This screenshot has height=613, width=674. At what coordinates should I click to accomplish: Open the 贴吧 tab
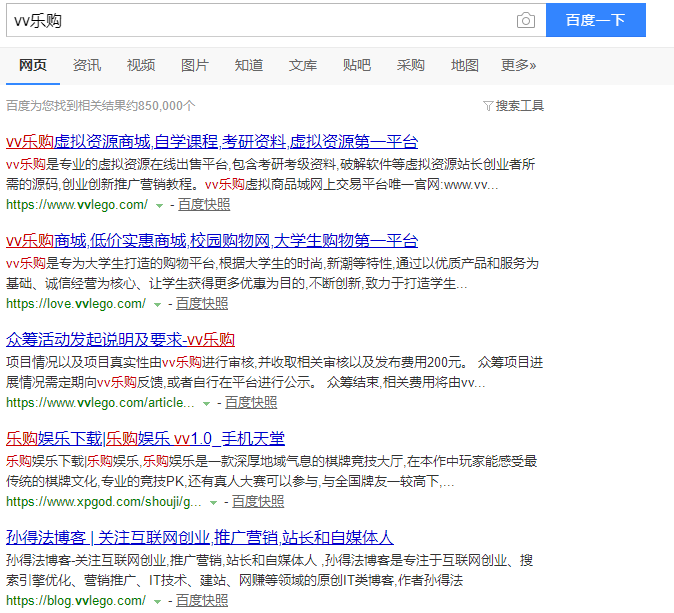click(x=356, y=65)
